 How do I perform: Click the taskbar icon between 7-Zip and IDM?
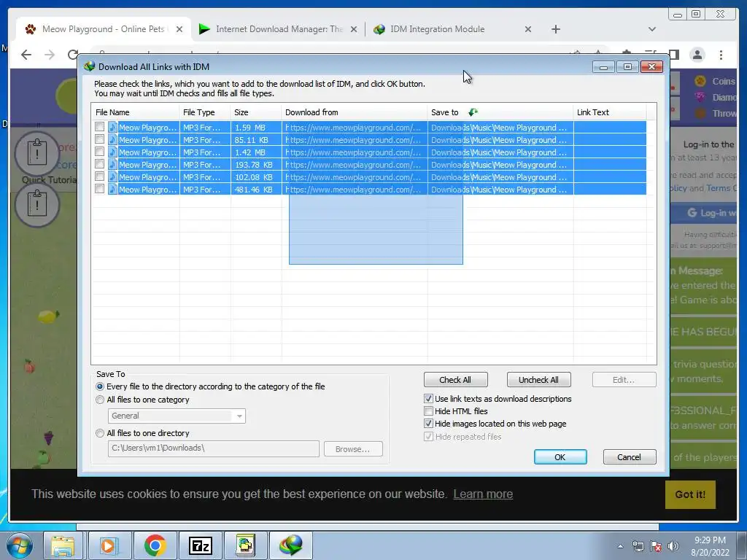click(245, 545)
